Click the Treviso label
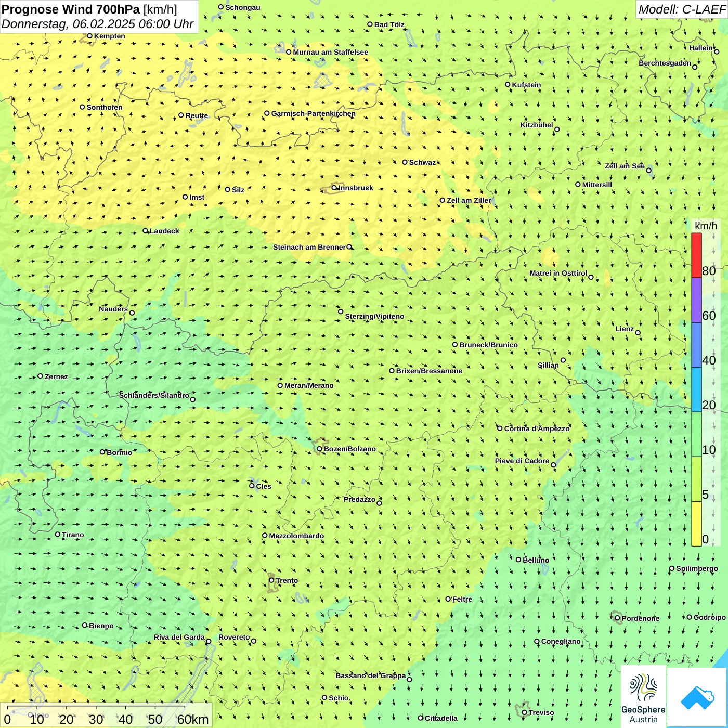This screenshot has width=728, height=728. [x=541, y=712]
